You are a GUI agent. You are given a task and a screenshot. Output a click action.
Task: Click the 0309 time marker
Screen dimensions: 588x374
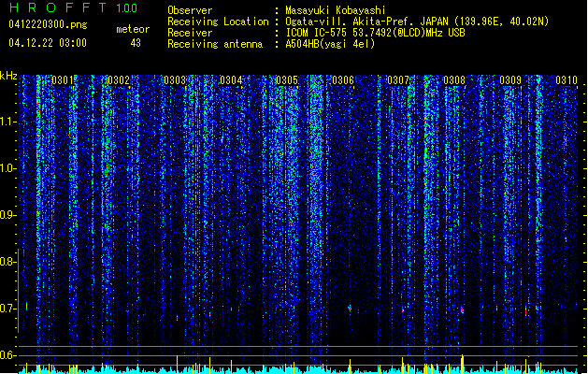point(510,80)
